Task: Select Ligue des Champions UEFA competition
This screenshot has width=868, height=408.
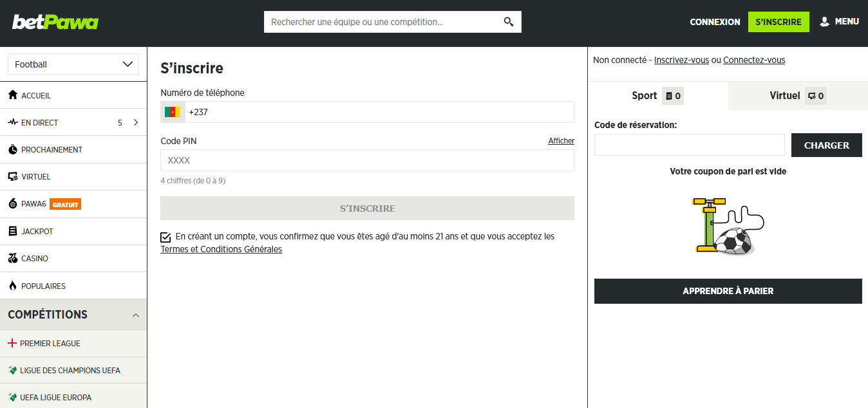Action: click(73, 370)
